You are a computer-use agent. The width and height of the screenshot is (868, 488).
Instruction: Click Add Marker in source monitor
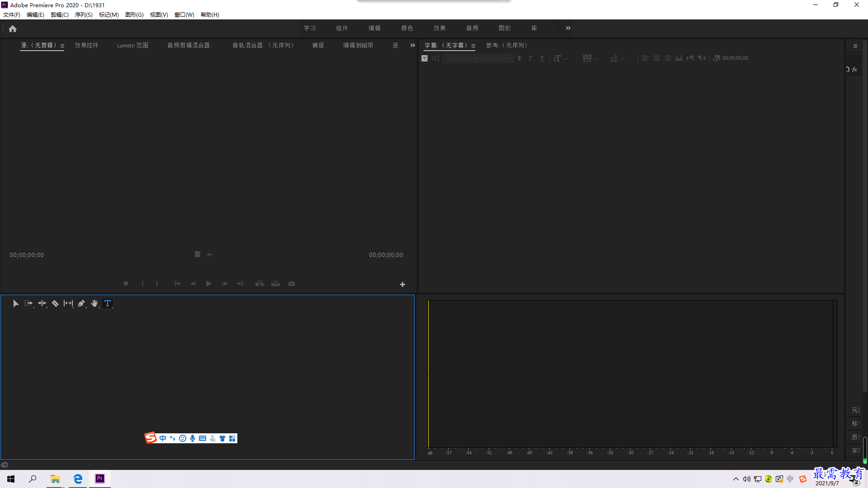tap(126, 284)
